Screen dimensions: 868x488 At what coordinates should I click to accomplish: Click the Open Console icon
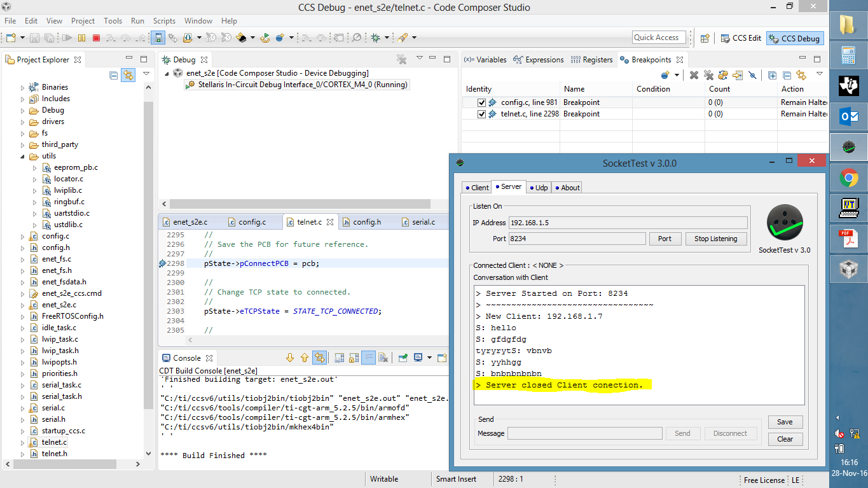[x=442, y=358]
